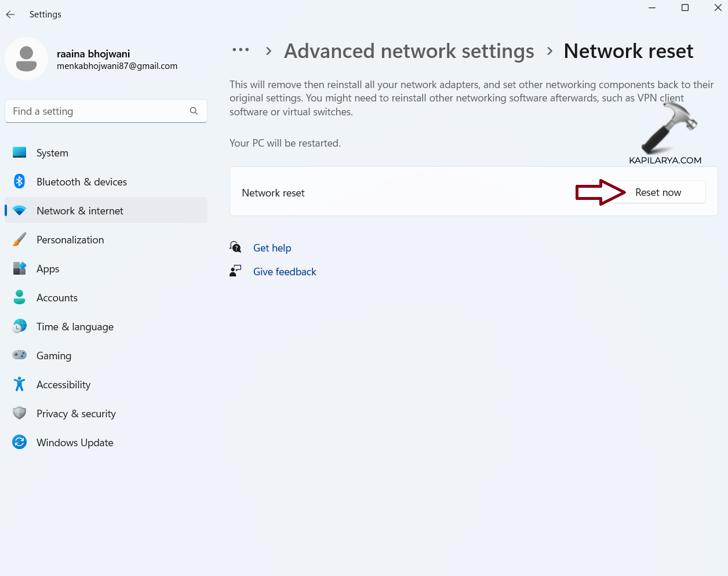Open Advanced network settings breadcrumb
This screenshot has width=728, height=576.
[x=409, y=51]
